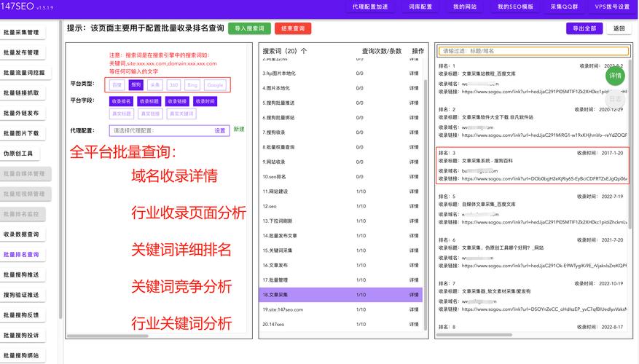Viewport: 639px width, 364px height.
Task: Select the 360 platform type
Action: coord(173,84)
